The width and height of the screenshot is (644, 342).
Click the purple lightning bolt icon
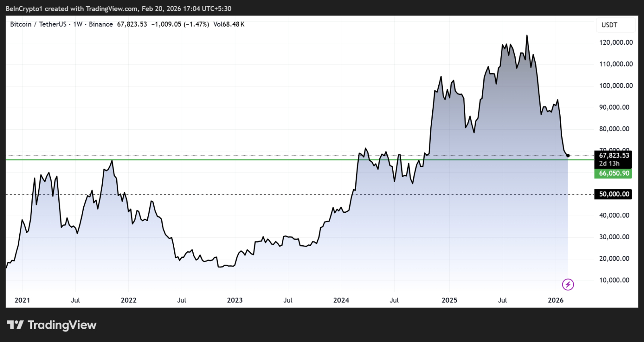click(568, 285)
